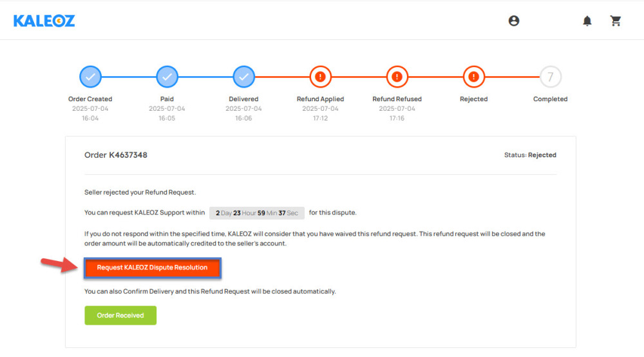The width and height of the screenshot is (644, 357).
Task: Click the Order Created label
Action: 90,99
